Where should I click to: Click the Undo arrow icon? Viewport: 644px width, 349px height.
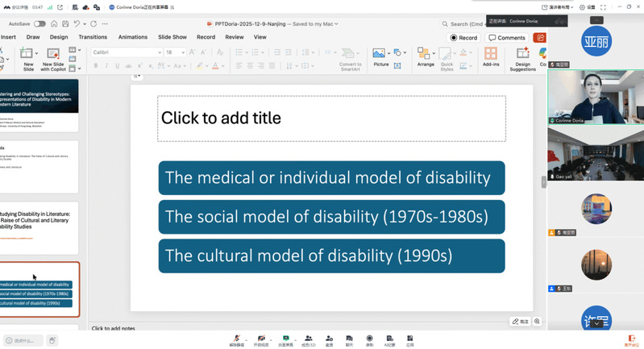click(x=79, y=24)
